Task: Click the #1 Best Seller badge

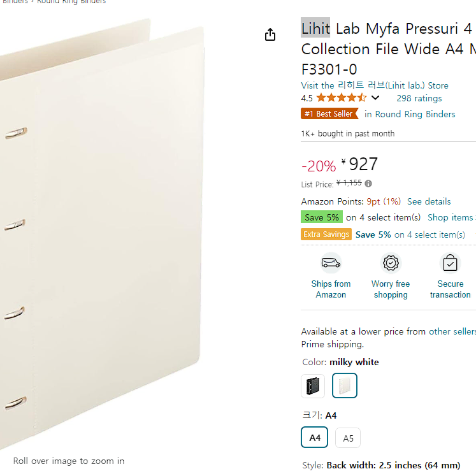Action: point(329,114)
